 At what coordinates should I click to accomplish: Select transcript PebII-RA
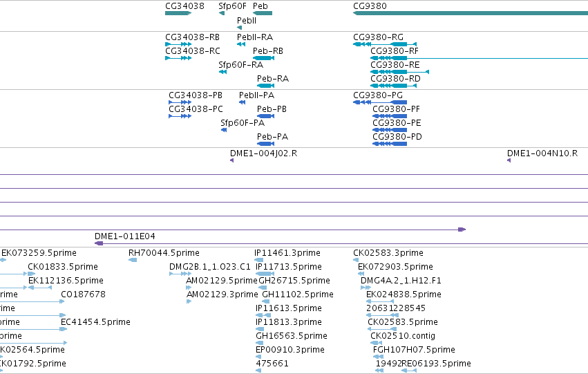pyautogui.click(x=241, y=44)
